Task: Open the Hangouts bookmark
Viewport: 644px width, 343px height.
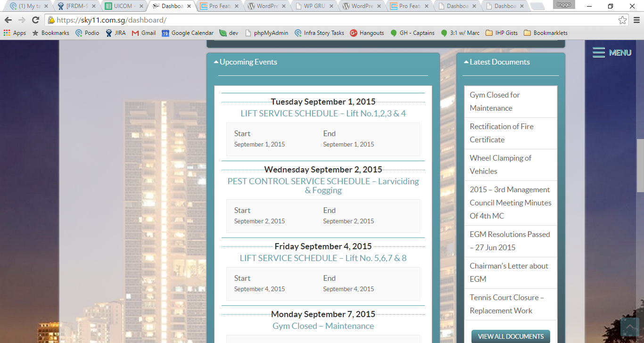Action: pyautogui.click(x=367, y=33)
